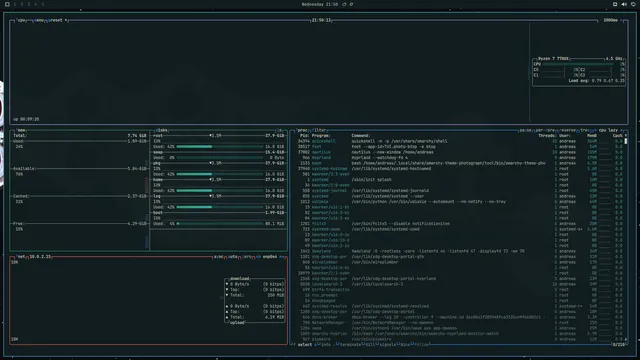Click kill in proc footer

[x=370, y=344]
